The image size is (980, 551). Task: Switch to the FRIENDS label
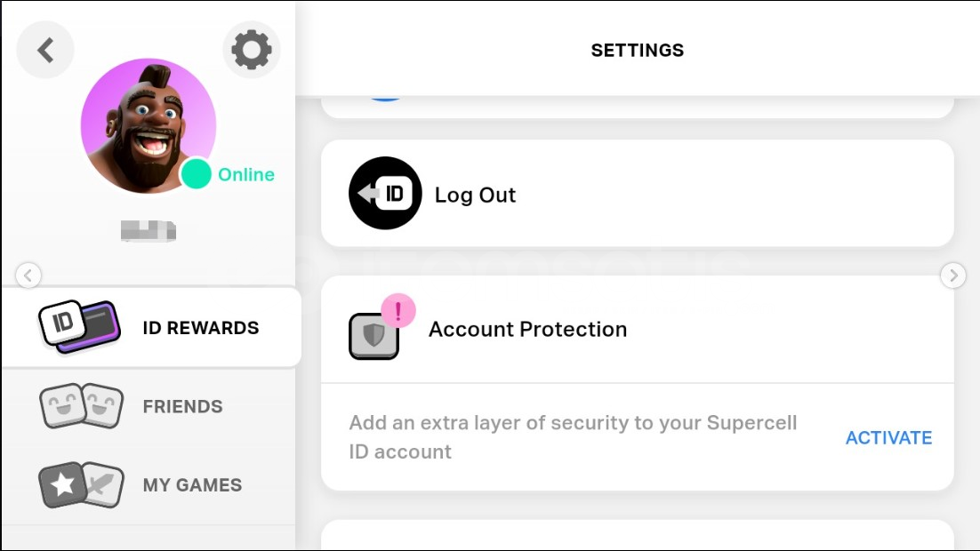pyautogui.click(x=183, y=407)
